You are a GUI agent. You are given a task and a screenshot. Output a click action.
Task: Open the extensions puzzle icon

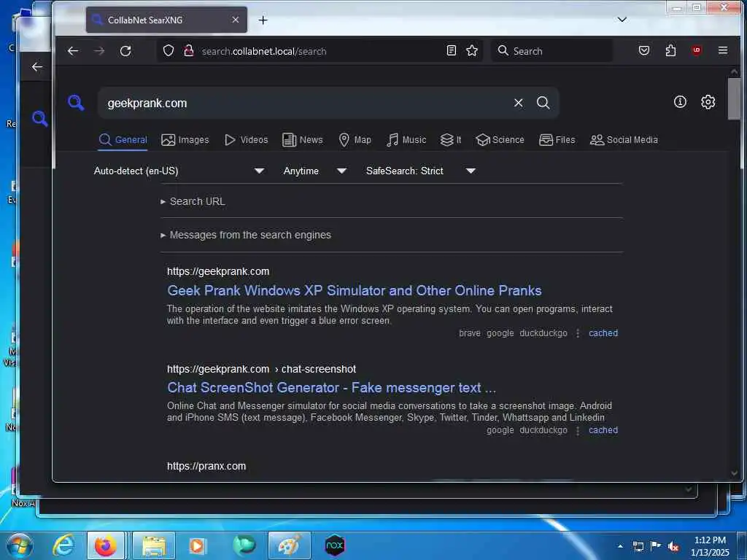[671, 50]
